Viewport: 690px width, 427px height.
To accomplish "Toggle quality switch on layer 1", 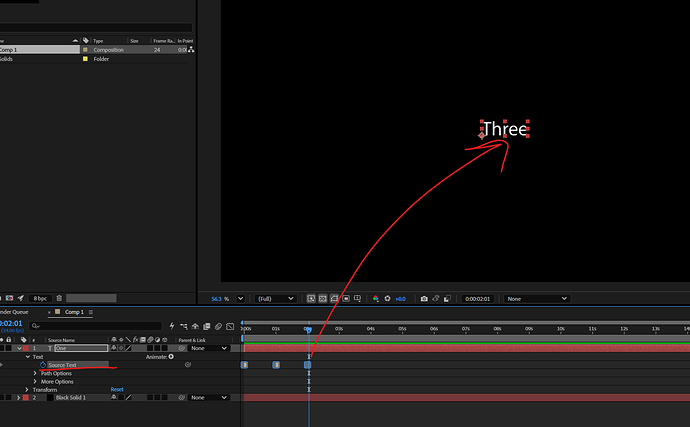I will coord(128,348).
